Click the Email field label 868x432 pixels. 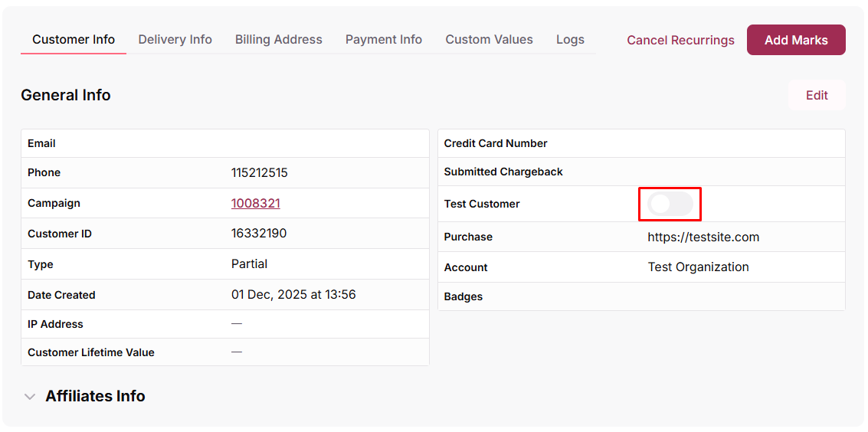tap(41, 143)
